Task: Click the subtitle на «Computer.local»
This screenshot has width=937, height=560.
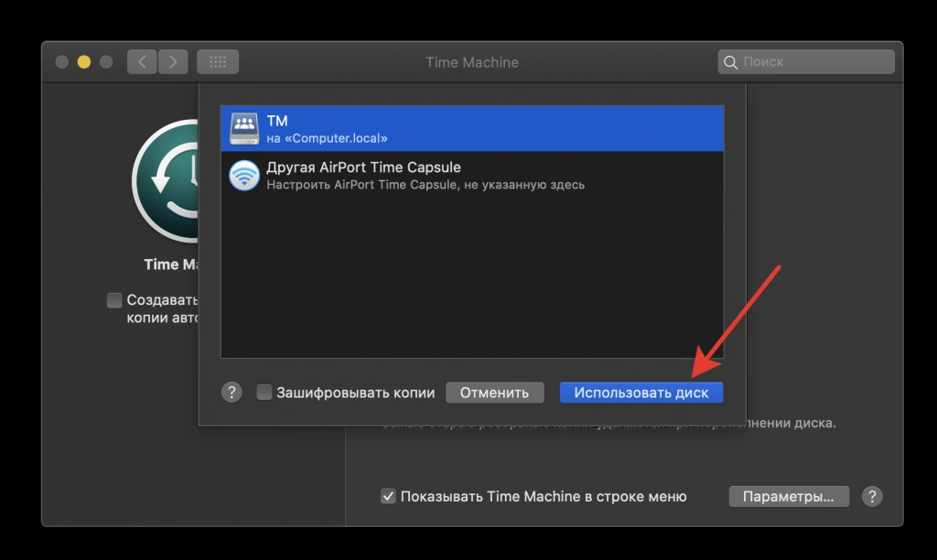Action: [x=327, y=139]
